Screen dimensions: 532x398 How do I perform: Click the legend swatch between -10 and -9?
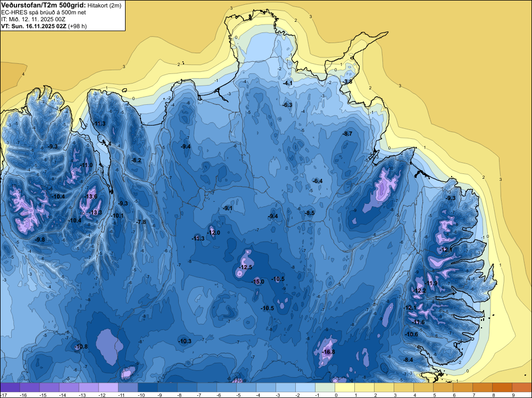[147, 387]
